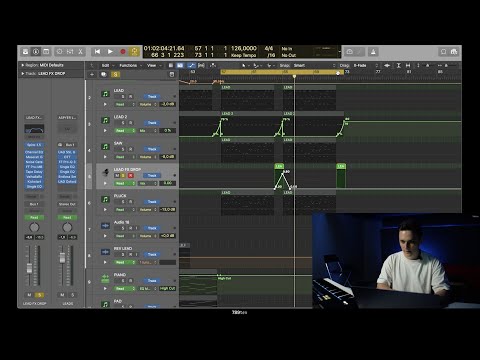Click the horizontal auto zoom button
The height and width of the screenshot is (360, 480).
coord(408,65)
